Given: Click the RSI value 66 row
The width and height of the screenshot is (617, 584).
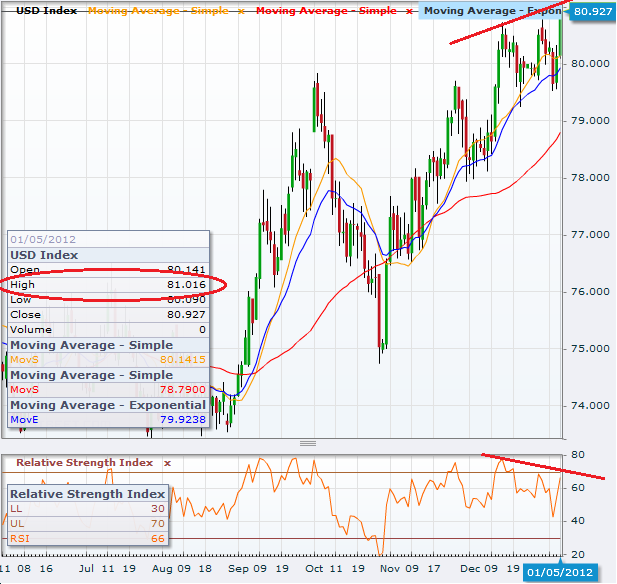Looking at the screenshot, I should pyautogui.click(x=86, y=538).
